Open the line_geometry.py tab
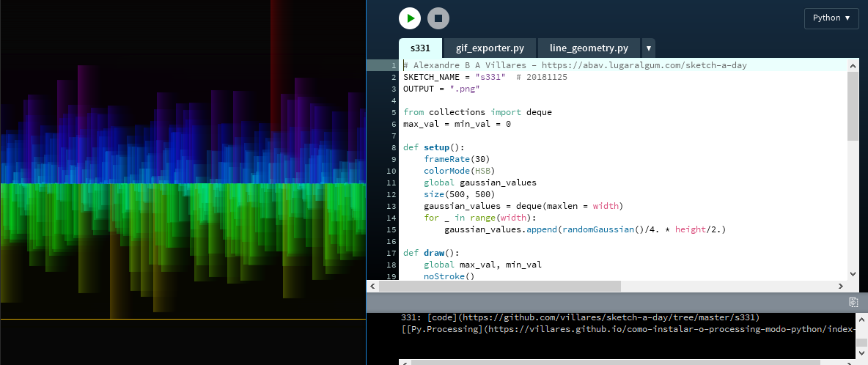The width and height of the screenshot is (868, 365). click(589, 48)
